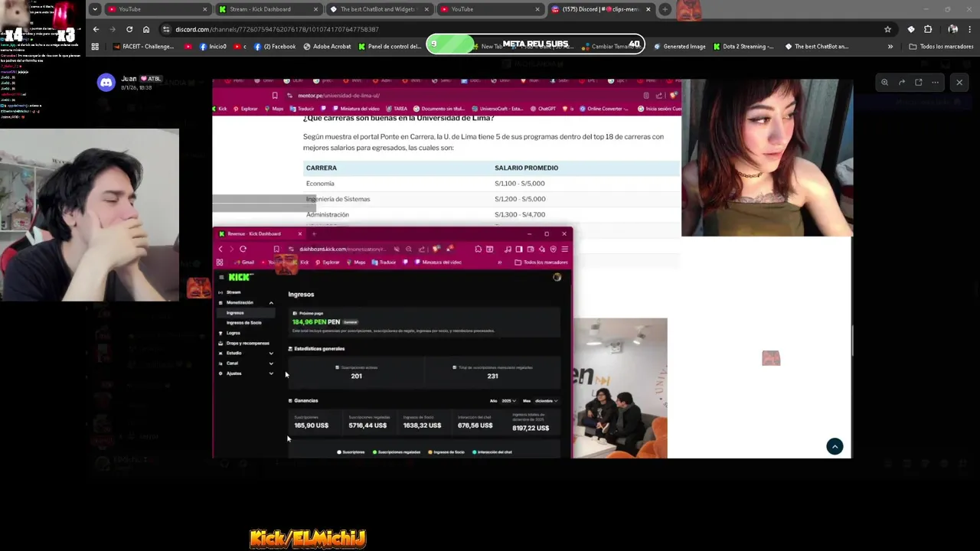This screenshot has width=980, height=551.
Task: Open a new browser tab with plus
Action: (665, 9)
